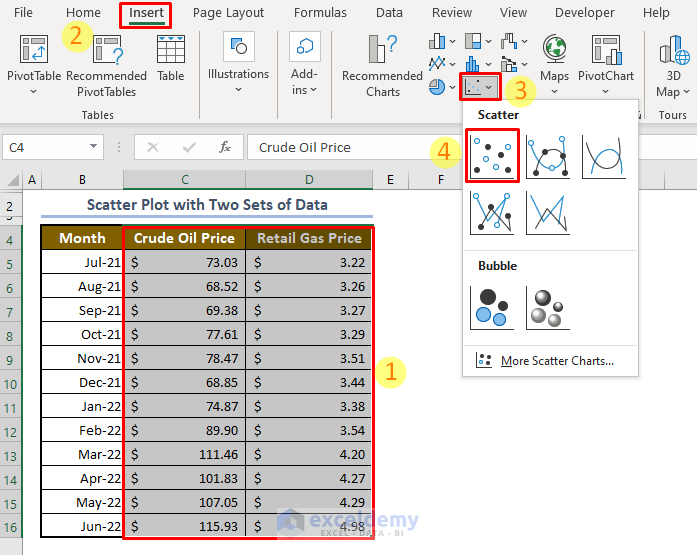The image size is (697, 555).
Task: Click the More Scatter Charts icon
Action: tap(484, 360)
